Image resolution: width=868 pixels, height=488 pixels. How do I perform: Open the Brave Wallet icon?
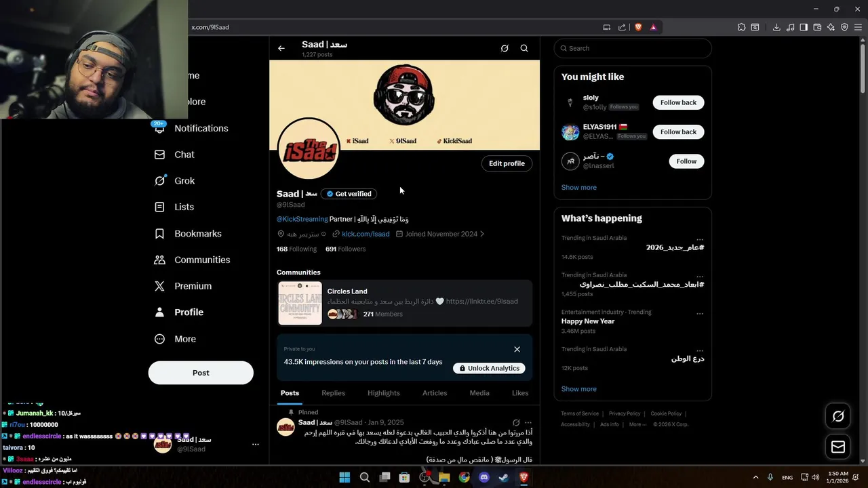coord(817,27)
